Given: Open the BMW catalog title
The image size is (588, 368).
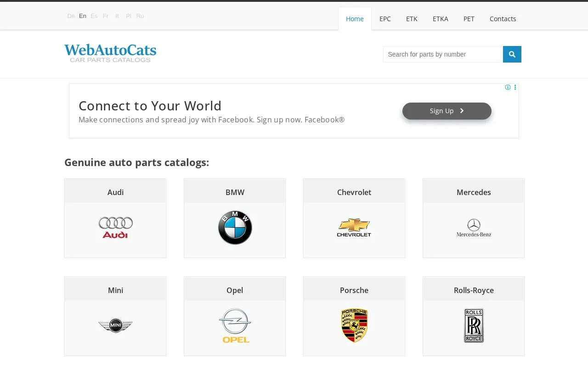Looking at the screenshot, I should (235, 192).
